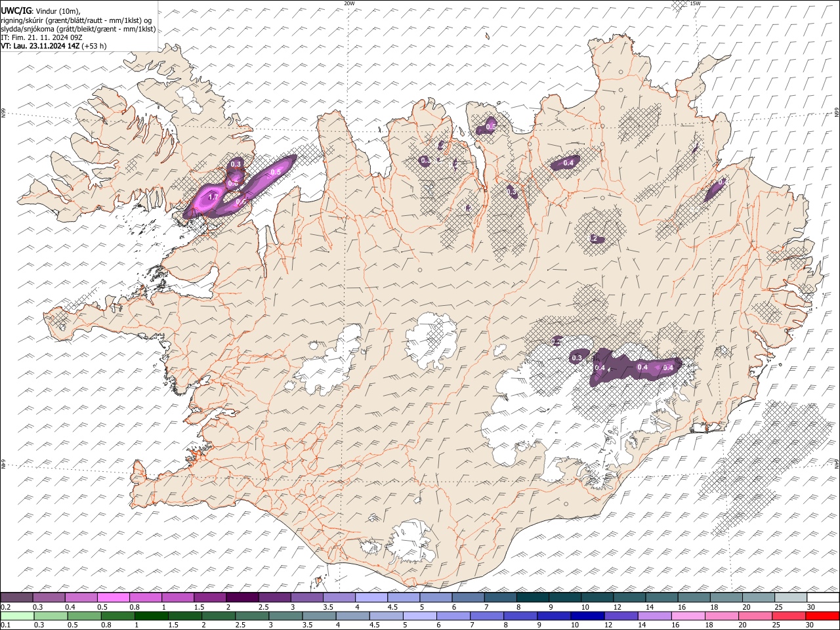Screen dimensions: 840x630
Task: Click the 0.8 label in the bottom legend row
Action: pyautogui.click(x=106, y=625)
